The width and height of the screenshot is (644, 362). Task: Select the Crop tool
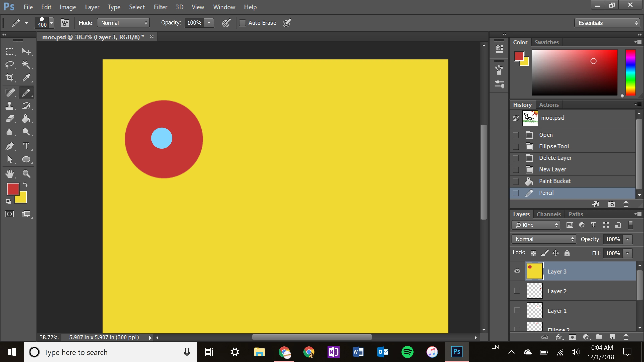10,78
